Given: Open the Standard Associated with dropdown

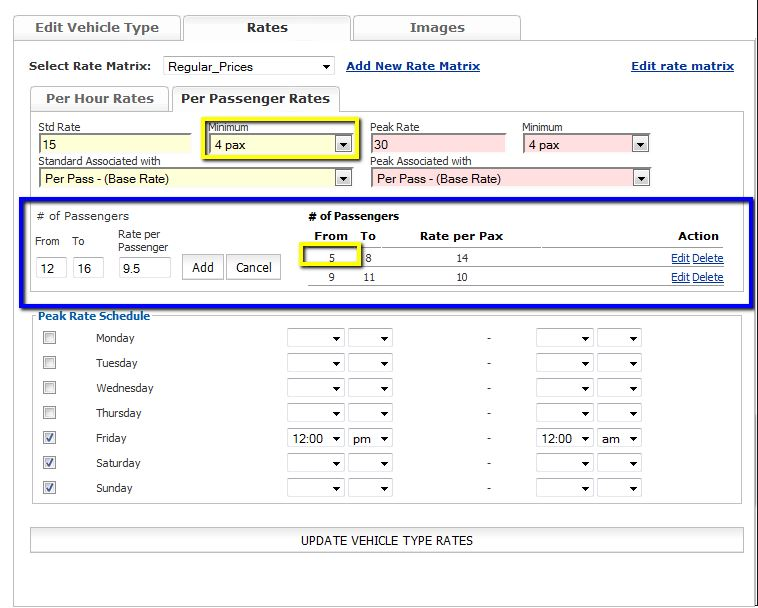Looking at the screenshot, I should 343,179.
